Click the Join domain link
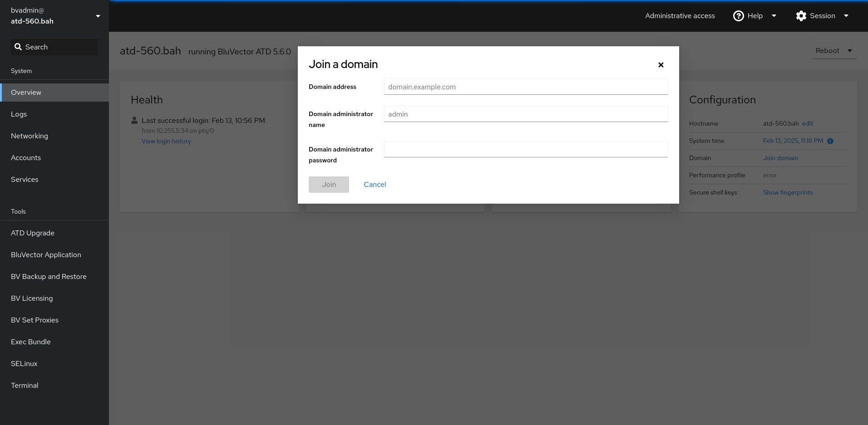 780,158
